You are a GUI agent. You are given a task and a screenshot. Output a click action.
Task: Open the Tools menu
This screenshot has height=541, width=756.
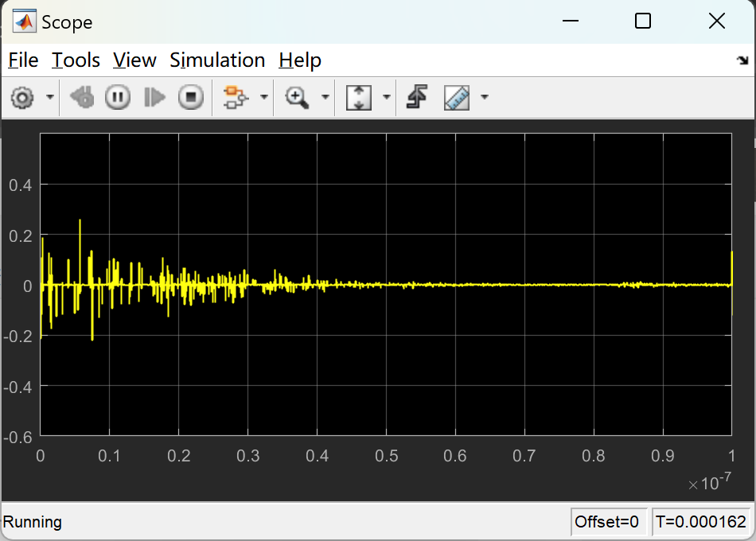pyautogui.click(x=76, y=60)
